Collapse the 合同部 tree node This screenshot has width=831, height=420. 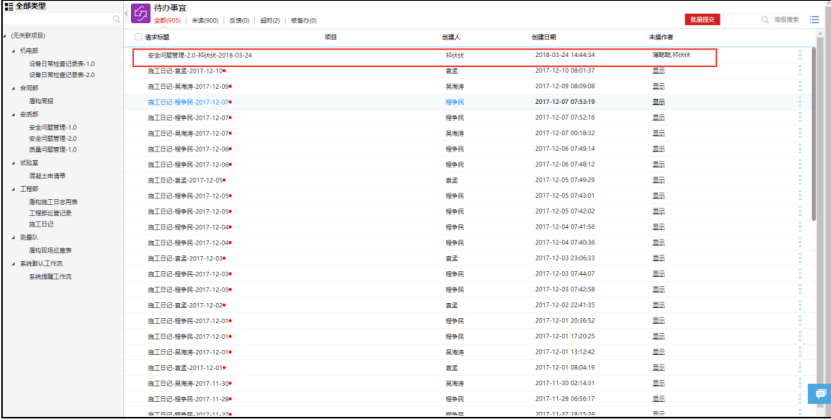(x=14, y=88)
